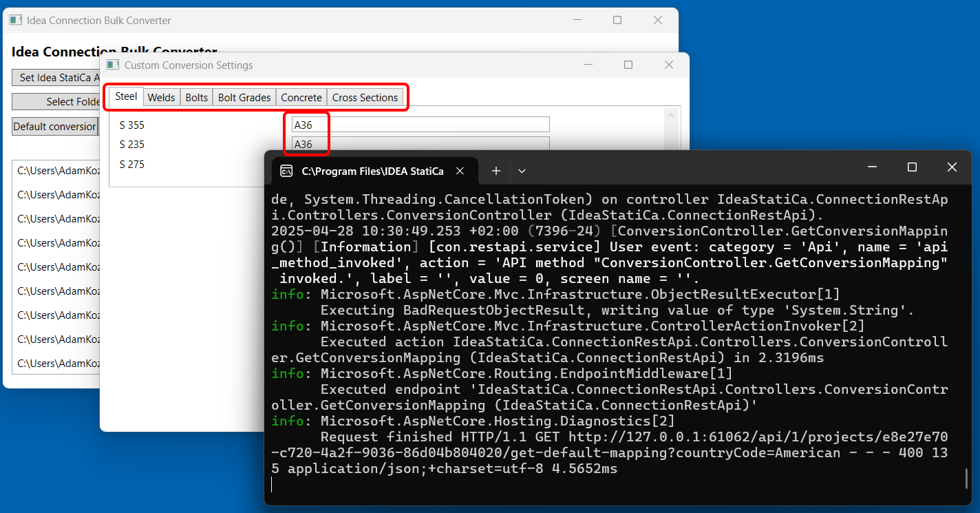
Task: Click the "S 355" steel grade label
Action: [131, 125]
